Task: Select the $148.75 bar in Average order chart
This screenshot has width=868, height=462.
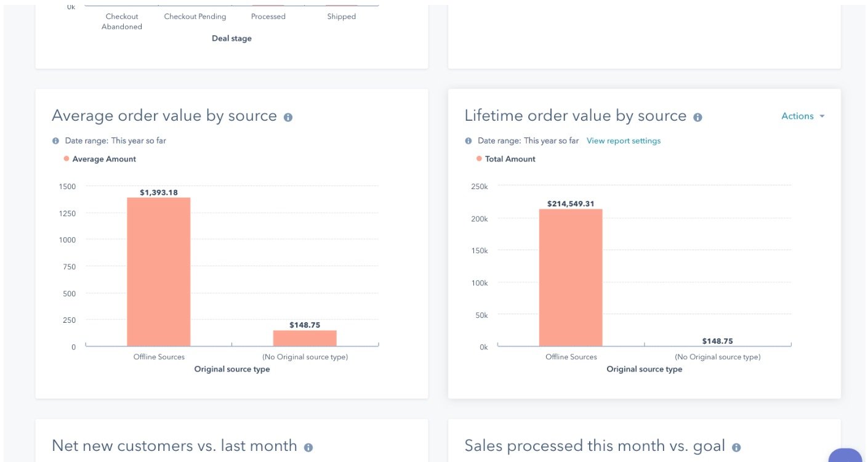Action: pos(305,338)
